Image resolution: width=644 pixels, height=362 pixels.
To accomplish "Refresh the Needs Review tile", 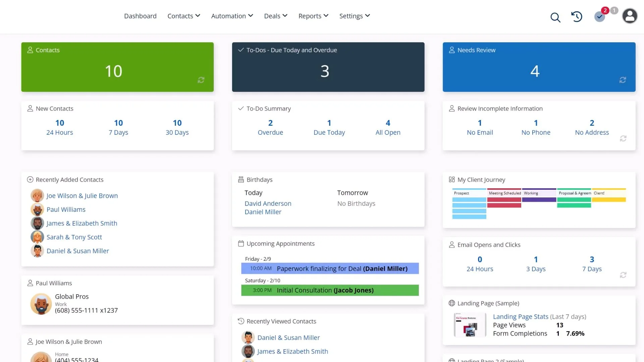I will (623, 80).
